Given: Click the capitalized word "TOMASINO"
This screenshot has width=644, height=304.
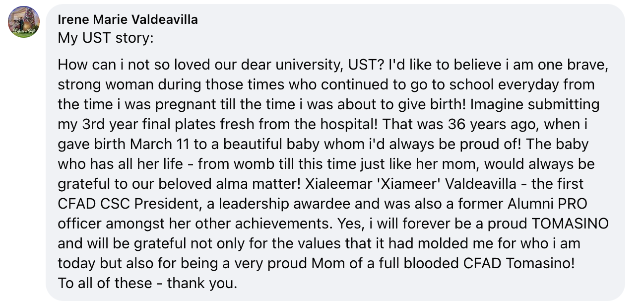Looking at the screenshot, I should (570, 224).
